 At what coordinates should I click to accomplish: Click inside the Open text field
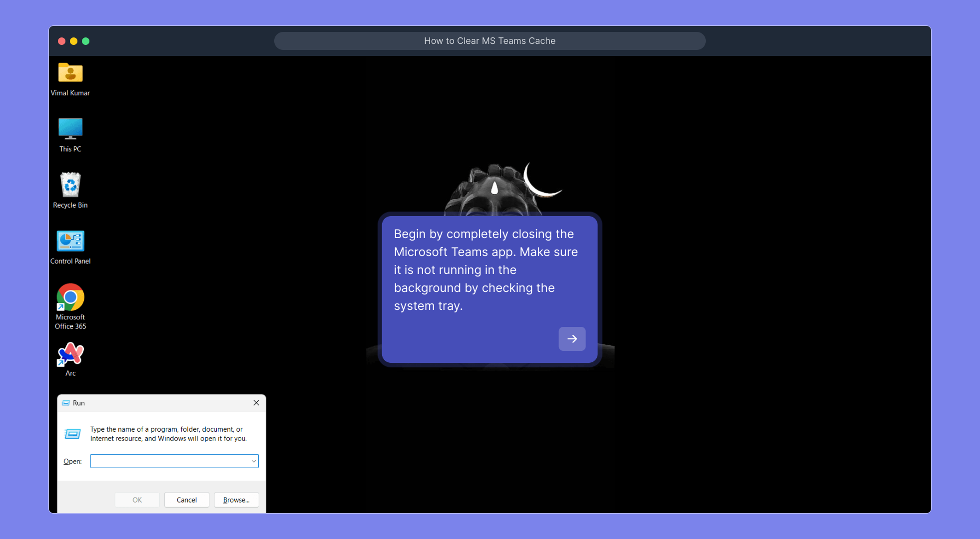pyautogui.click(x=170, y=461)
